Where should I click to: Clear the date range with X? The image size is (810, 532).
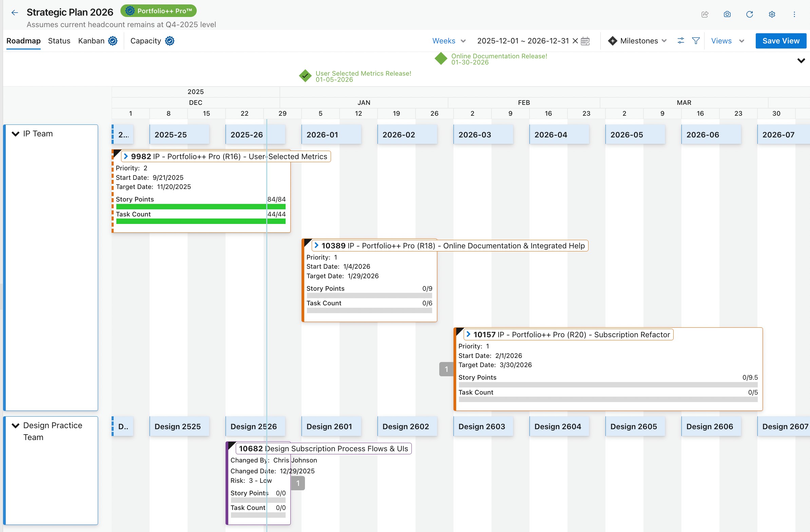[x=575, y=41]
